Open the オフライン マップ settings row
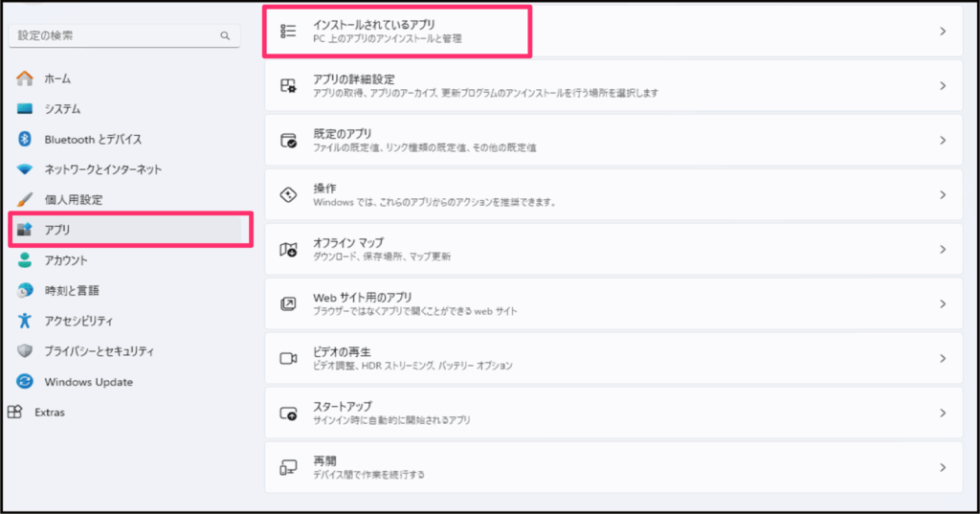The image size is (980, 514). click(x=612, y=249)
